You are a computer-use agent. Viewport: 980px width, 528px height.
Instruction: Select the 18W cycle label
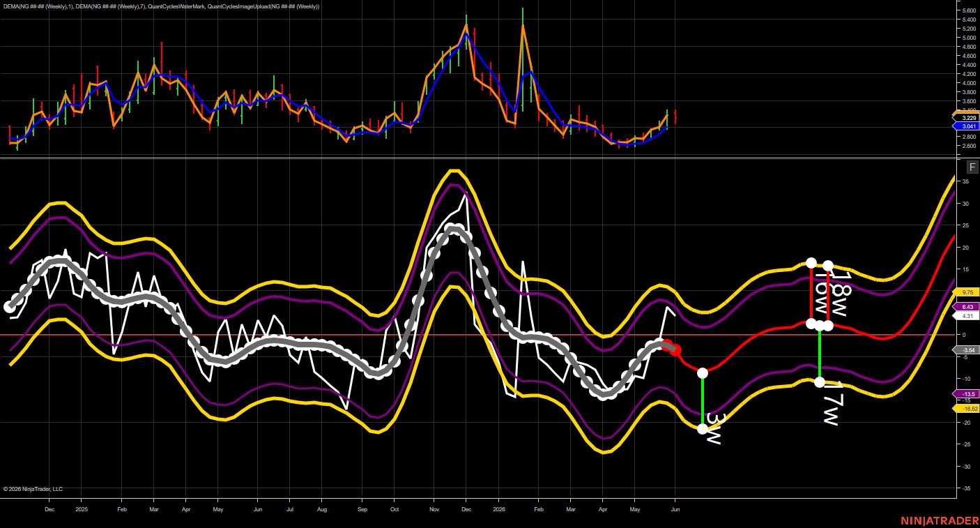coord(841,294)
